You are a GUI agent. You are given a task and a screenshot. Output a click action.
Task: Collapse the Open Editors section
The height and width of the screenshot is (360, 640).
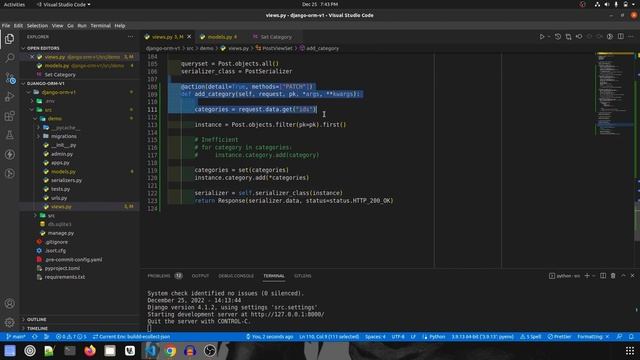point(43,48)
